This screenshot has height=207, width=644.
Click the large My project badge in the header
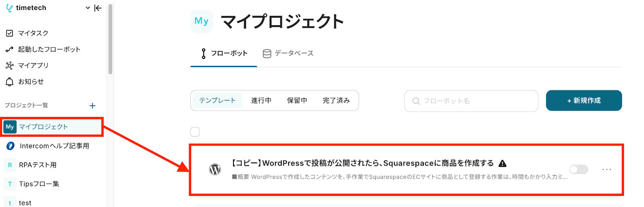pos(201,21)
